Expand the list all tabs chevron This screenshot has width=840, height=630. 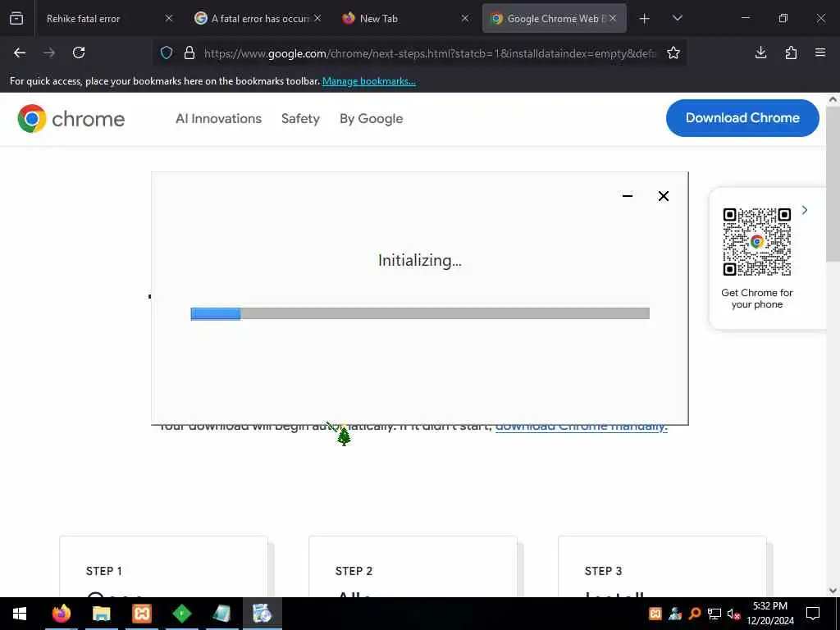pos(677,18)
